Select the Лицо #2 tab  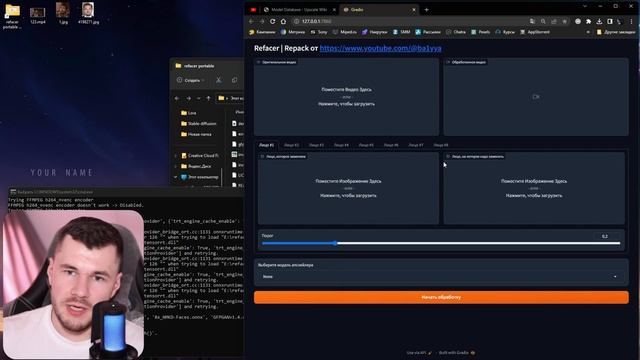291,145
